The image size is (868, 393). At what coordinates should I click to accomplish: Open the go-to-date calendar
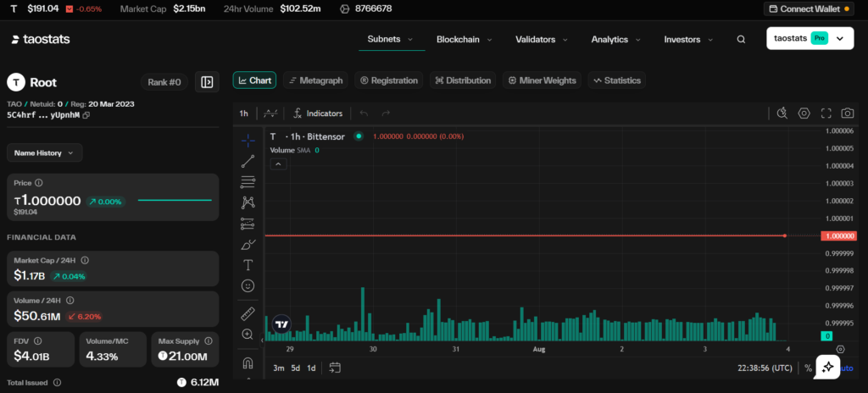coord(334,368)
